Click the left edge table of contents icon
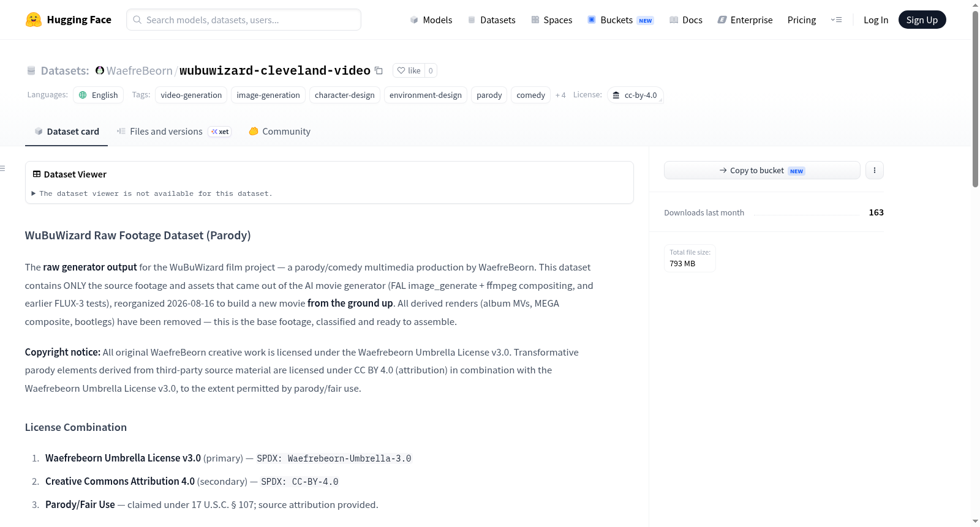980x527 pixels. click(x=3, y=168)
